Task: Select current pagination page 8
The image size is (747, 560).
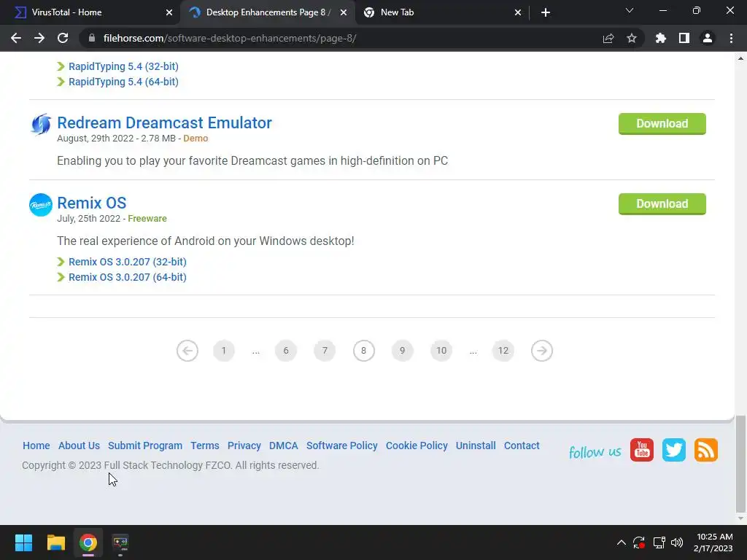Action: tap(363, 351)
